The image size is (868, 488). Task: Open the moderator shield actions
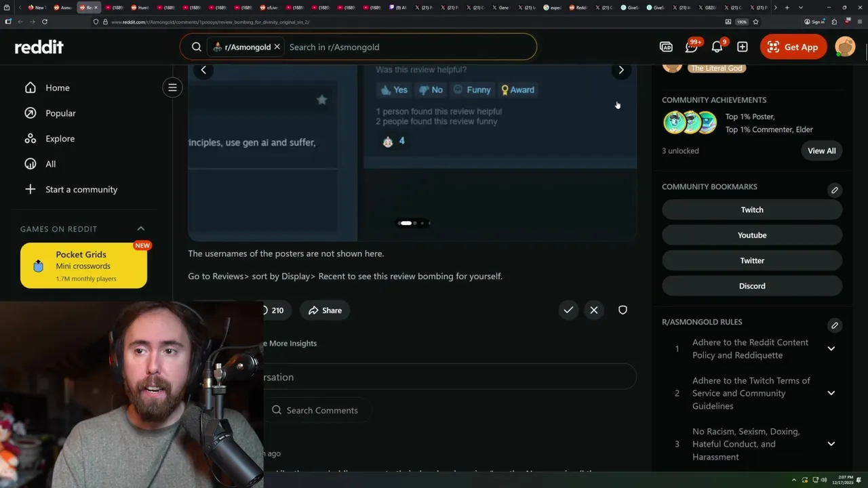point(623,310)
